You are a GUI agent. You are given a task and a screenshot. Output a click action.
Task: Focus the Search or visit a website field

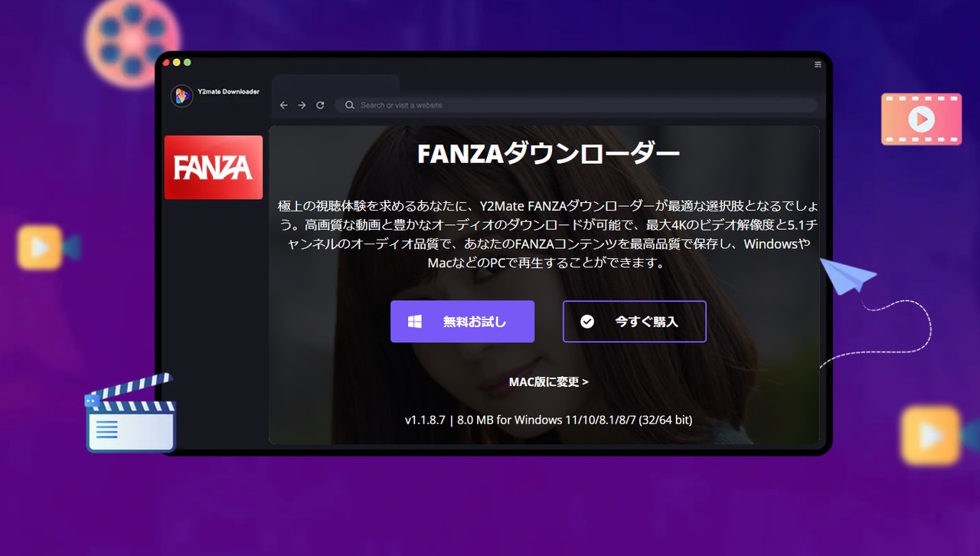pyautogui.click(x=576, y=105)
